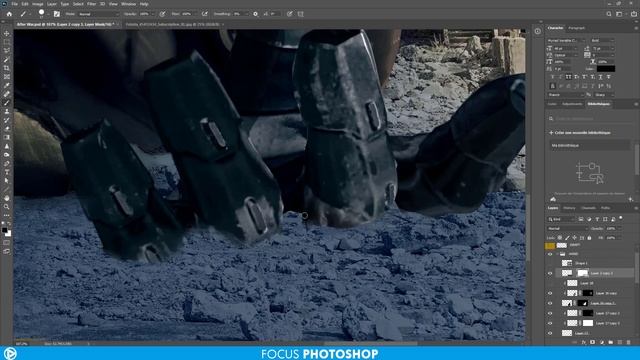Open smoothing options gear

tap(256, 14)
